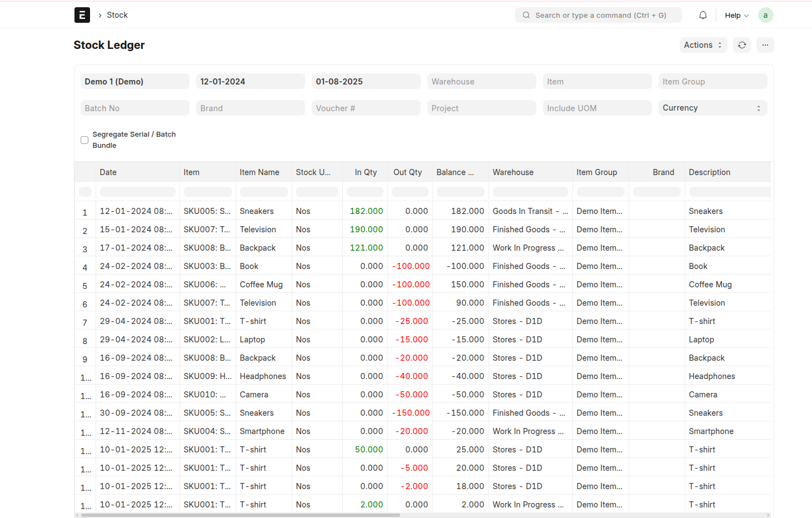Image resolution: width=812 pixels, height=518 pixels.
Task: Click the Stock Ledger page title
Action: click(109, 45)
